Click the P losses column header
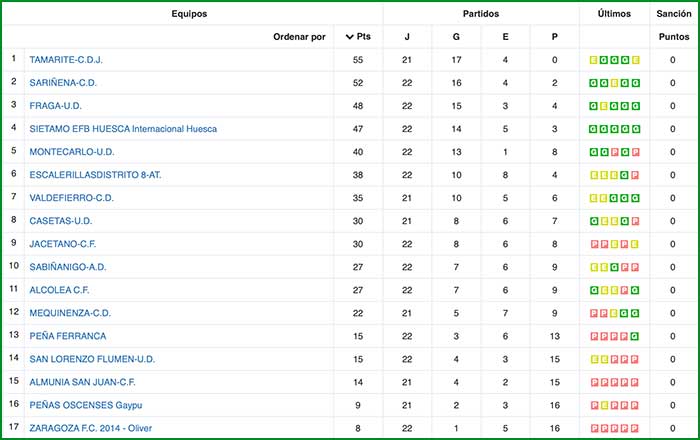Screen dimensions: 700x440 (x=554, y=37)
